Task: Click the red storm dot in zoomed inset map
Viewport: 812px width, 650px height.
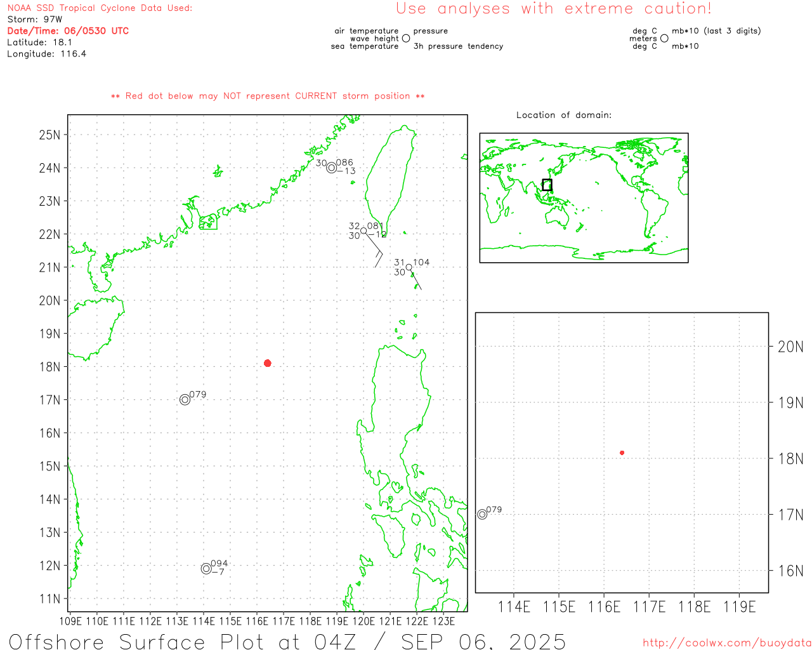Action: point(622,453)
